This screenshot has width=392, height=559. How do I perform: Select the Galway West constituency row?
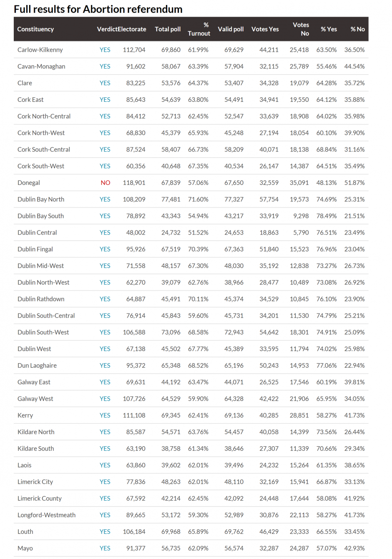[x=191, y=399]
